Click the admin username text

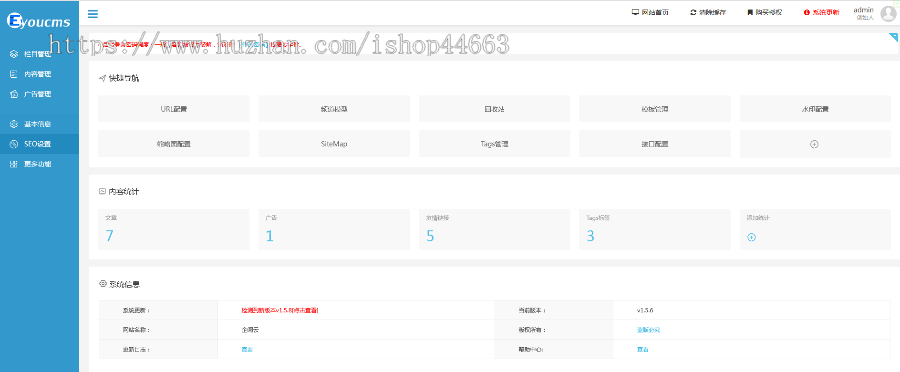[863, 10]
